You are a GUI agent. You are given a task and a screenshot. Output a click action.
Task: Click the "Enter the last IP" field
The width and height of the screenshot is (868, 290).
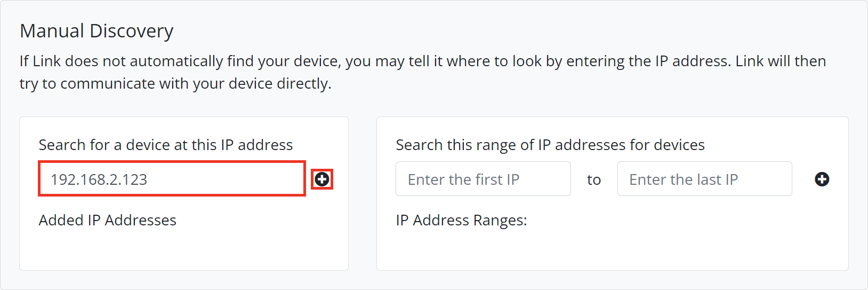[x=704, y=179]
